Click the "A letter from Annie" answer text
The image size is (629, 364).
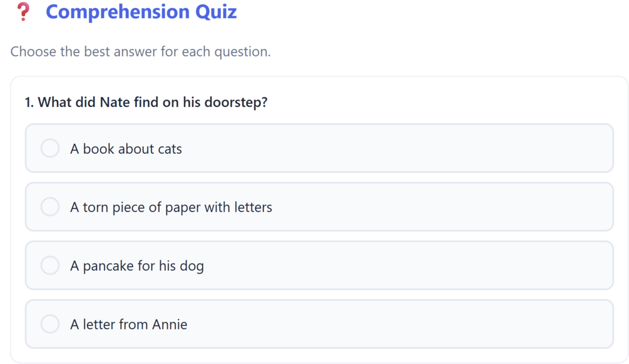[x=128, y=324]
